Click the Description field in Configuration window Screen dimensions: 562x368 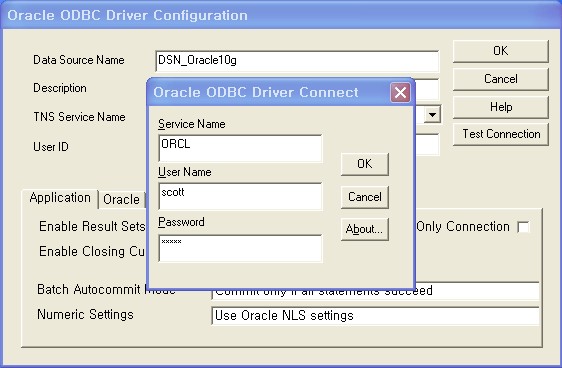(x=427, y=89)
